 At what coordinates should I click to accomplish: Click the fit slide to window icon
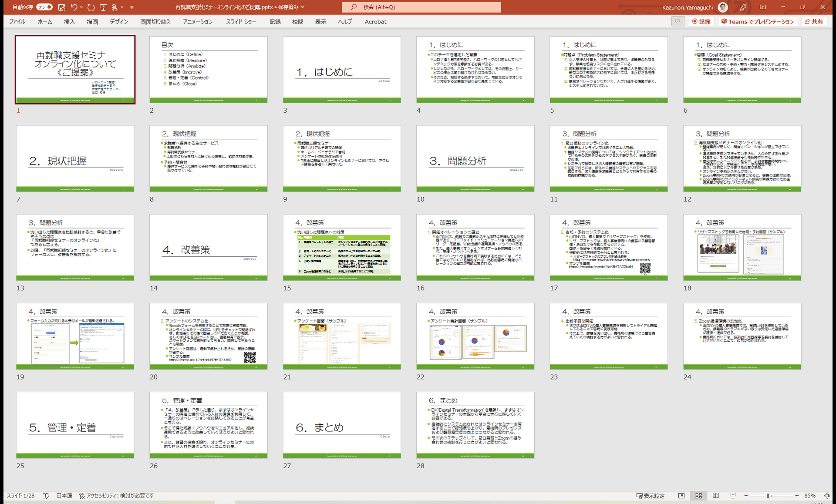[827, 496]
